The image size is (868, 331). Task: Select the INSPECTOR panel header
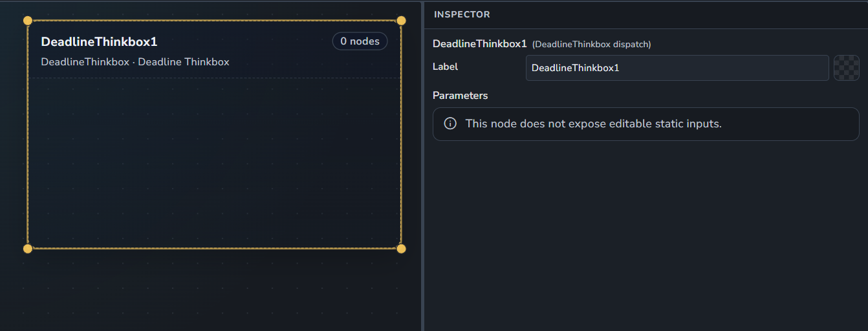pos(462,14)
